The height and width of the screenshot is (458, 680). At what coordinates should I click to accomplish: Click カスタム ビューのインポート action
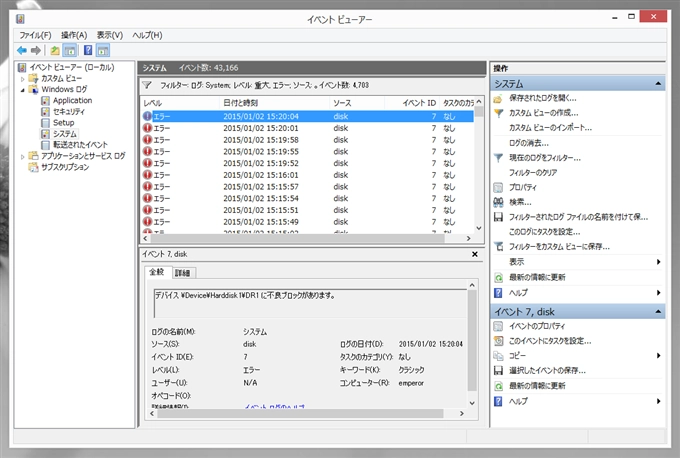point(550,128)
